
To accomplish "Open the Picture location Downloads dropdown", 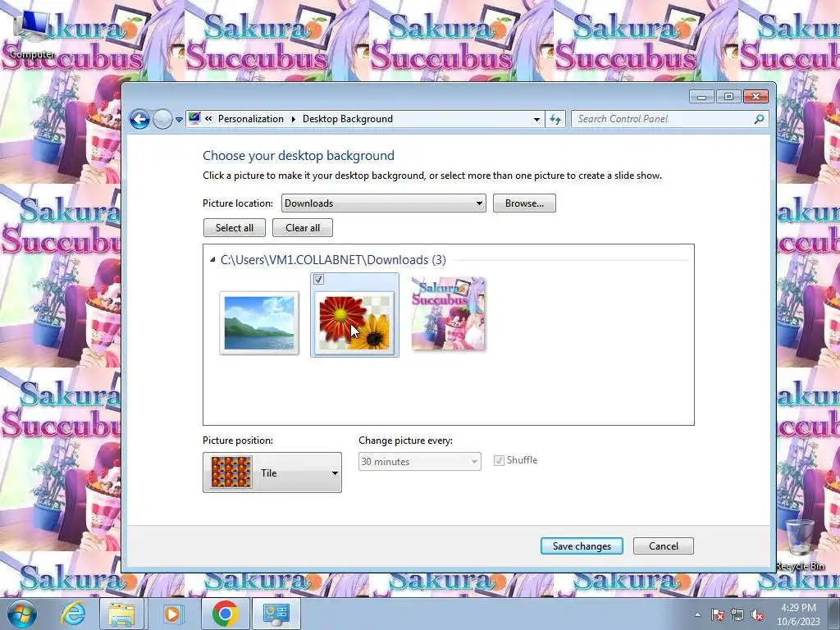I will pos(384,203).
